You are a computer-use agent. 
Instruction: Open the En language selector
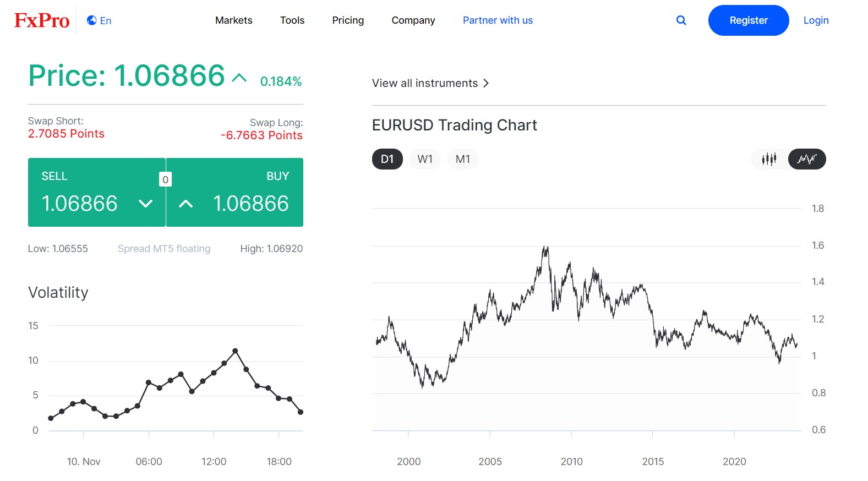coord(103,20)
